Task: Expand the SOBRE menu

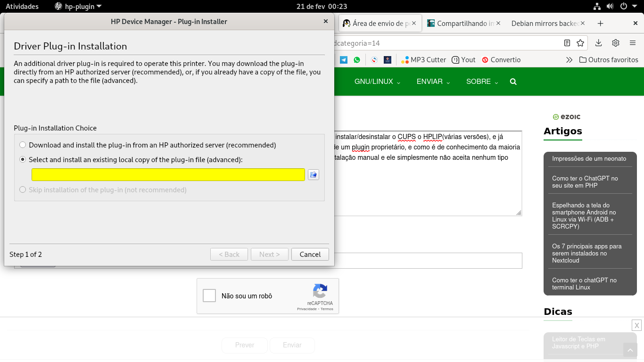Action: pyautogui.click(x=482, y=82)
